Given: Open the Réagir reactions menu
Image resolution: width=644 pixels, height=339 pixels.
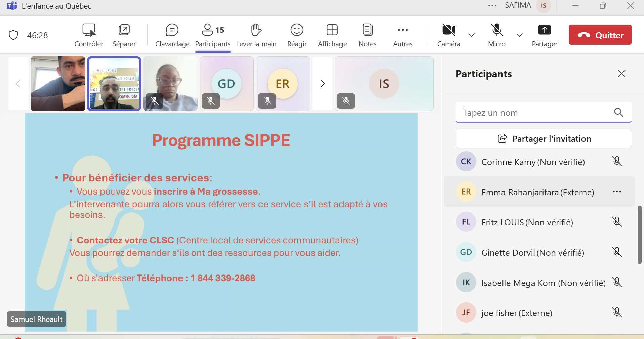Looking at the screenshot, I should [297, 35].
